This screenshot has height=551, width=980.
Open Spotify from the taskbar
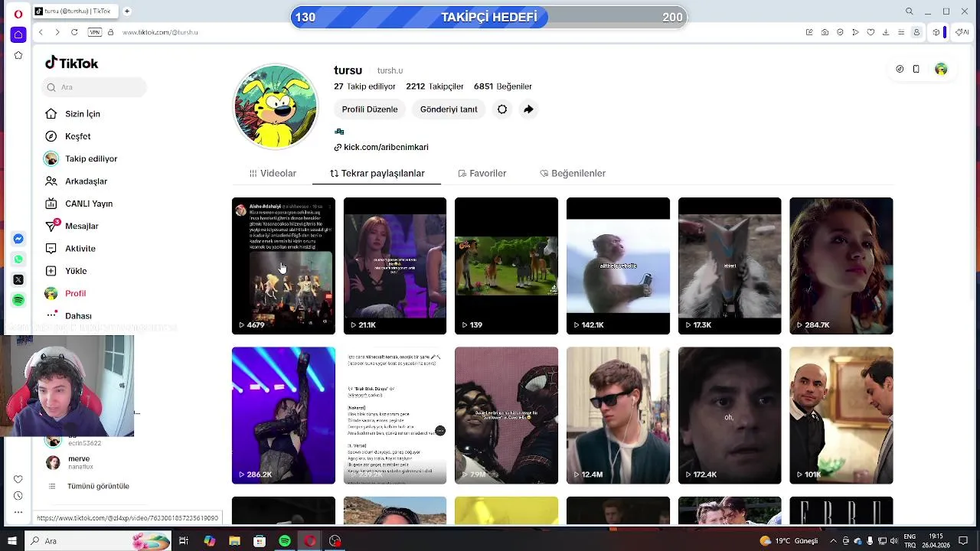coord(285,541)
